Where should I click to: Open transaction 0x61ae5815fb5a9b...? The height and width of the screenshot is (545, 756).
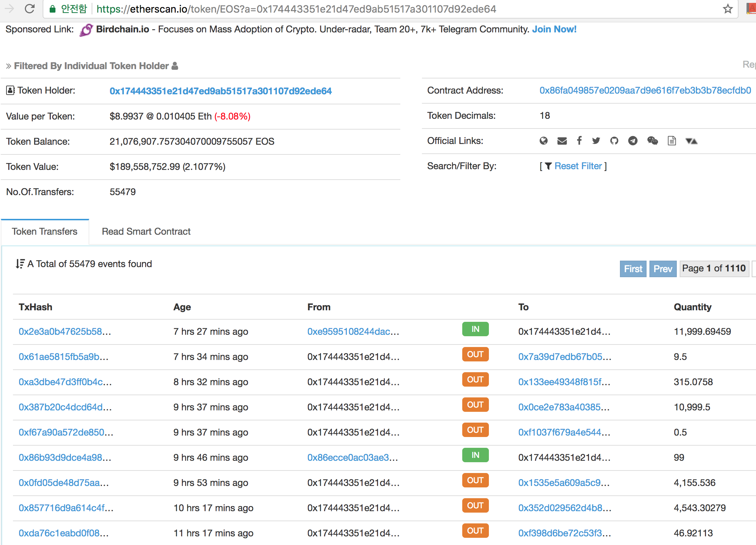click(x=64, y=357)
